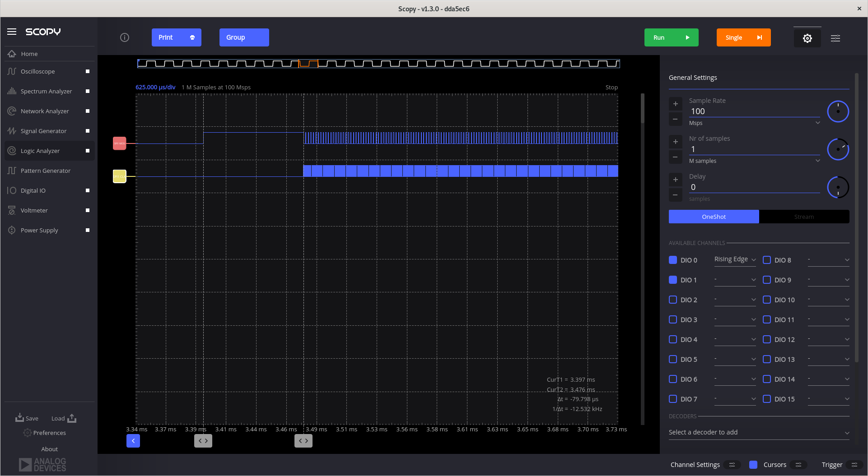
Task: Adjust the Nr of samples knob
Action: (838, 149)
